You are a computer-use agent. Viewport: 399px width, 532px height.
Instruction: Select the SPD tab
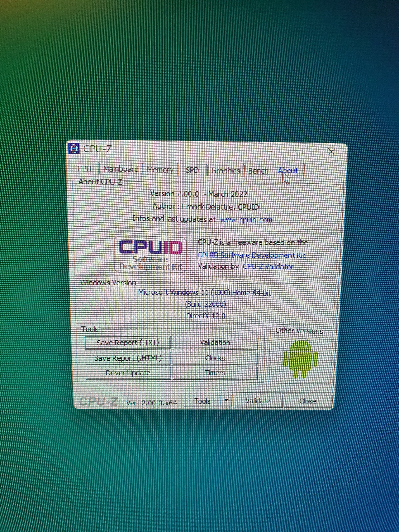pyautogui.click(x=192, y=170)
